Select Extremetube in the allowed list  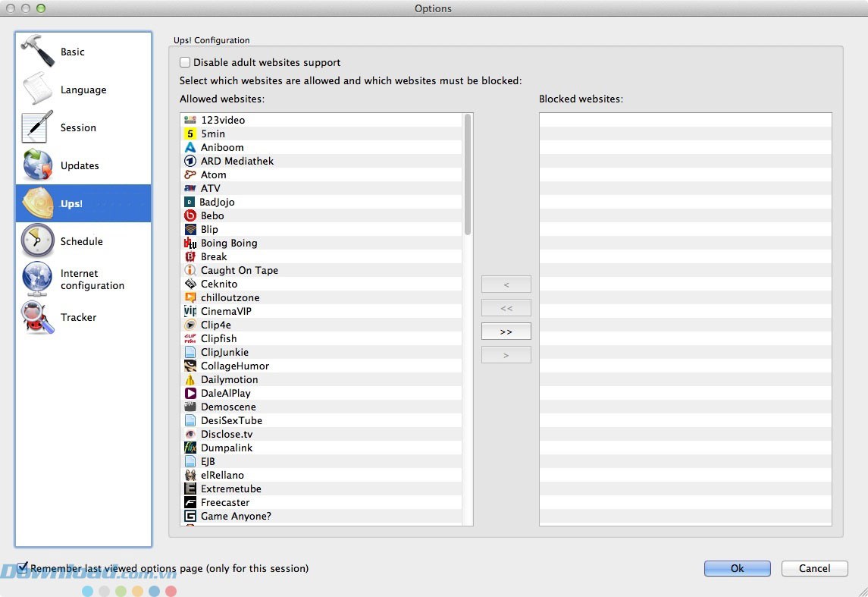(230, 489)
